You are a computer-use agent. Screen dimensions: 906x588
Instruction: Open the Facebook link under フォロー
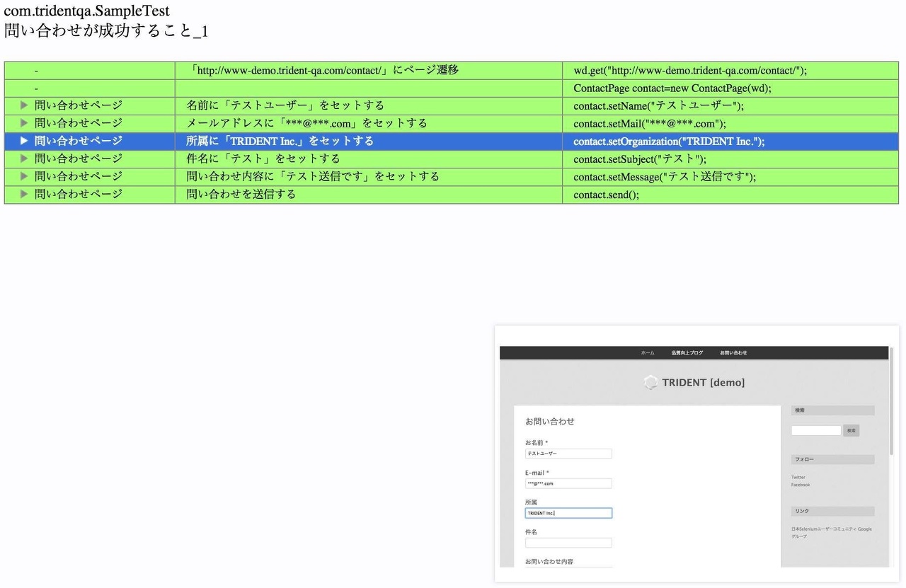pyautogui.click(x=800, y=485)
